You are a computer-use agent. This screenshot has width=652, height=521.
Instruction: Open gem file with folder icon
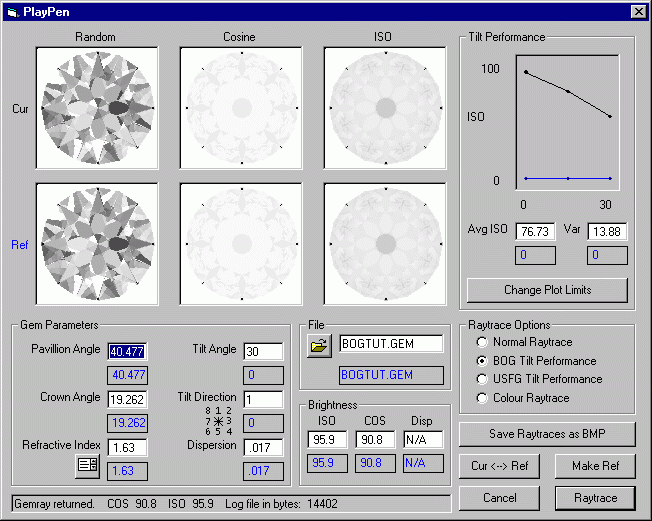[x=319, y=346]
